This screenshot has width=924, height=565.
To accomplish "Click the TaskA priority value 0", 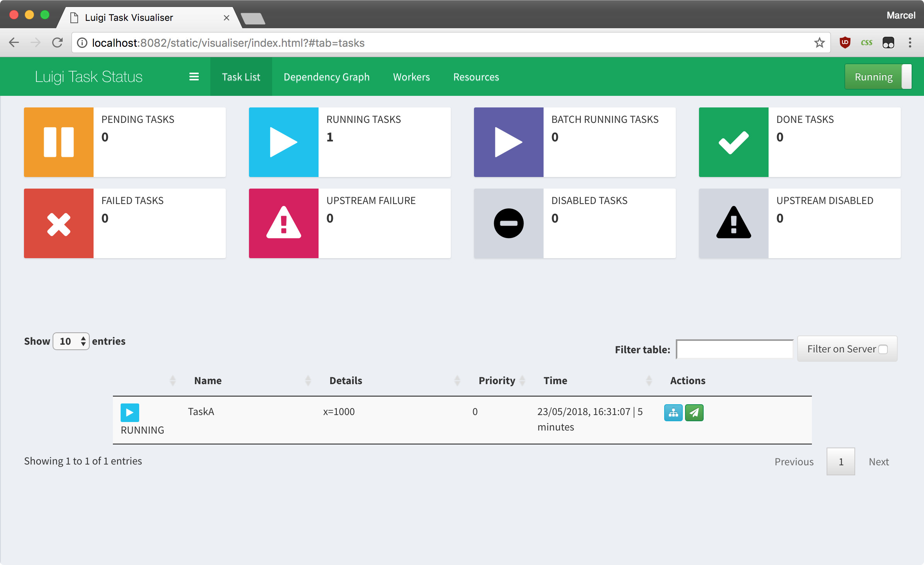I will point(475,412).
